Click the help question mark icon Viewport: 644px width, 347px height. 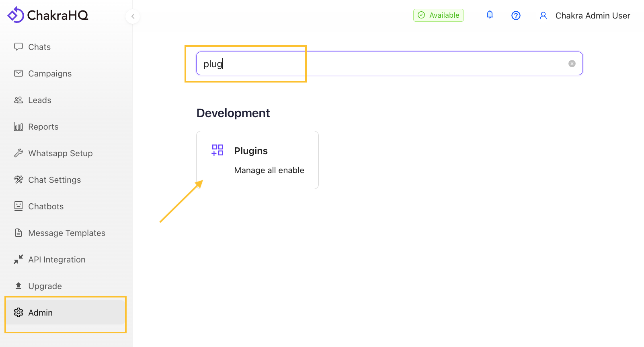516,16
